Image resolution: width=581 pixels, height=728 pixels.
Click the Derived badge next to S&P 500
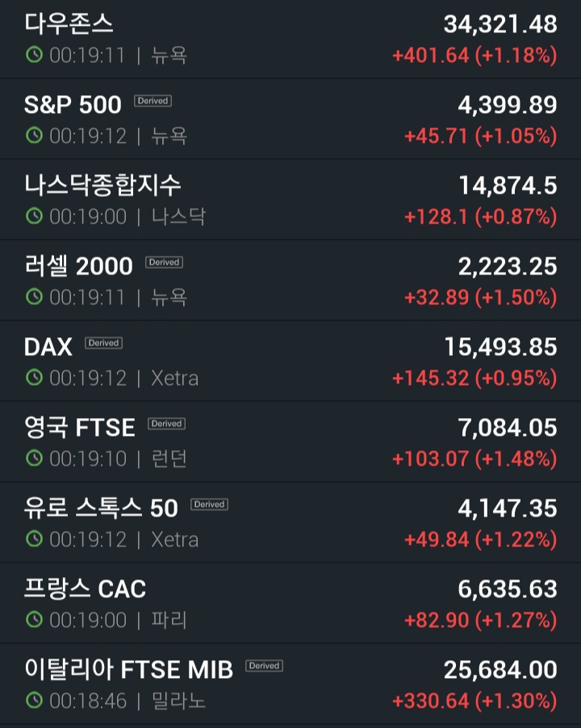[153, 101]
